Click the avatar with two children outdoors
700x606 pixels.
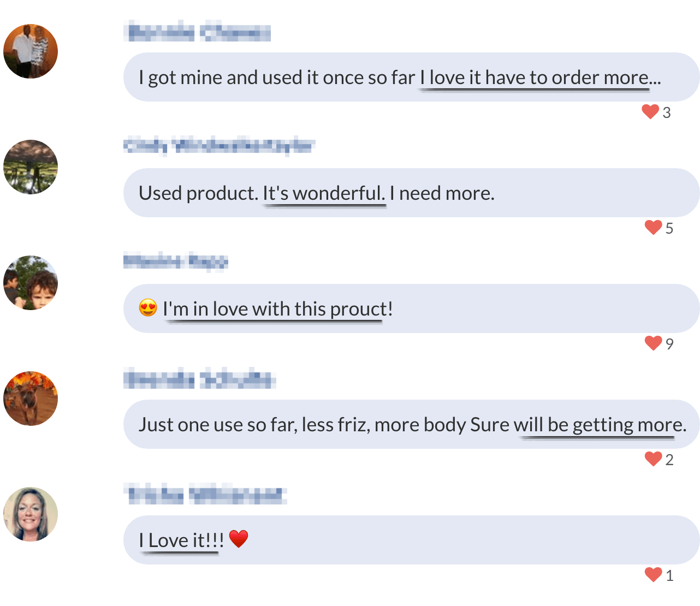(31, 283)
